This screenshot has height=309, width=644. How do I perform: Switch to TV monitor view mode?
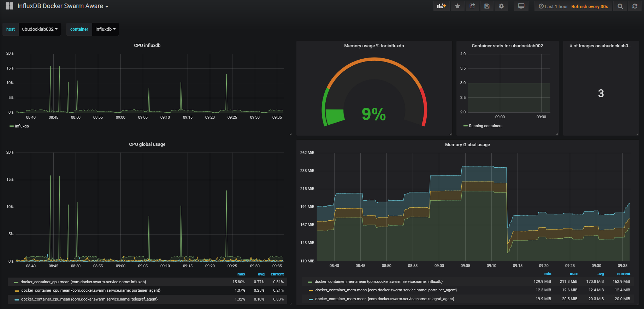point(521,6)
